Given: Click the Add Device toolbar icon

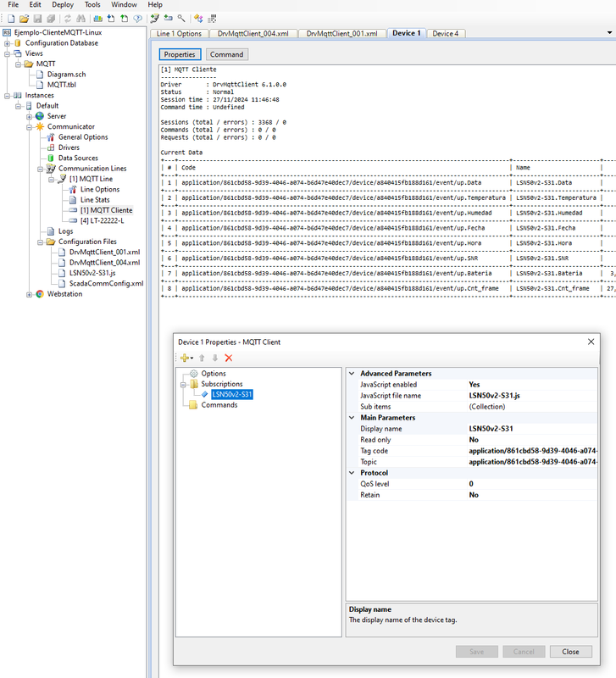Looking at the screenshot, I should click(168, 19).
